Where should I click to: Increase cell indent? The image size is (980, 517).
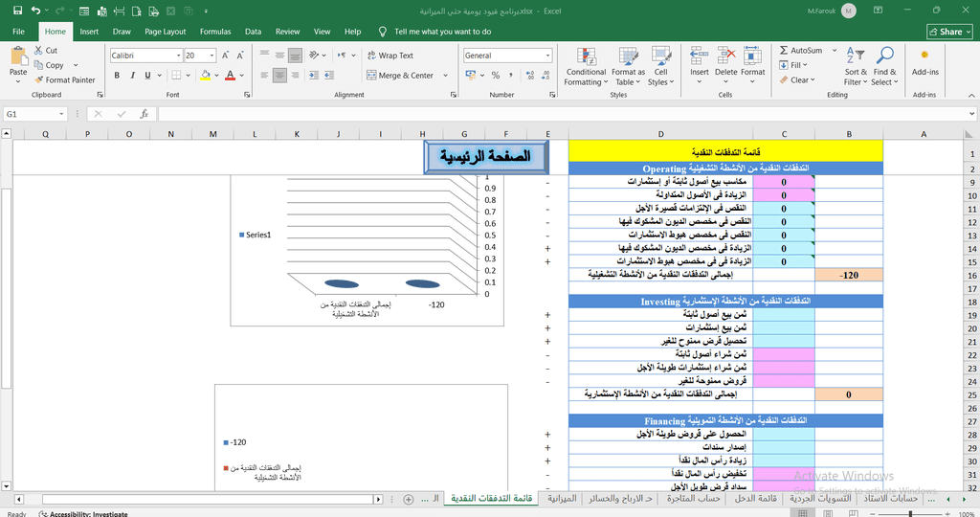(329, 75)
